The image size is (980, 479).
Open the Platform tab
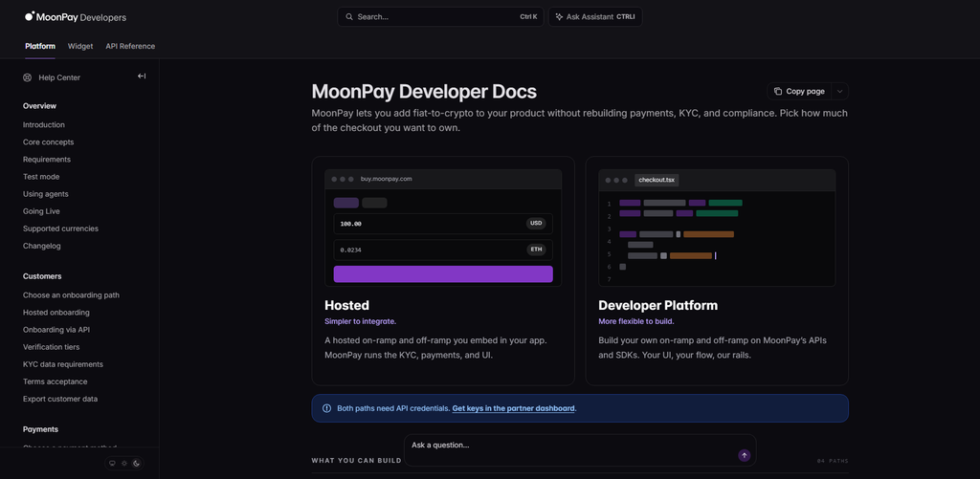(40, 46)
